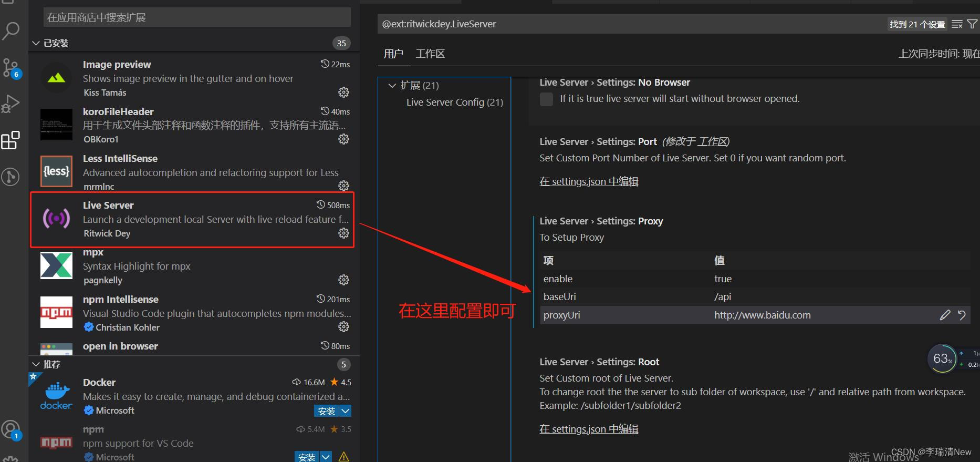Install the Docker extension
Viewport: 980px width, 462px height.
pyautogui.click(x=327, y=411)
